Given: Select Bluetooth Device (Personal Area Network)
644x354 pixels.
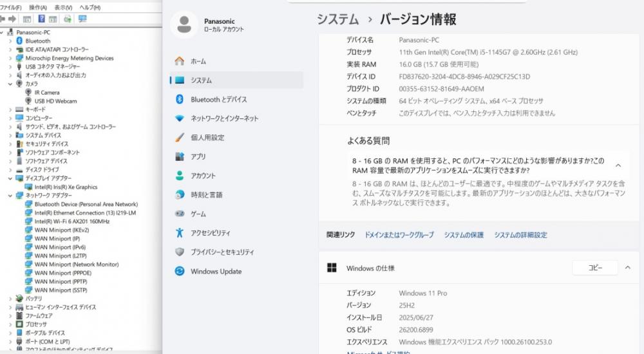Looking at the screenshot, I should [x=86, y=204].
